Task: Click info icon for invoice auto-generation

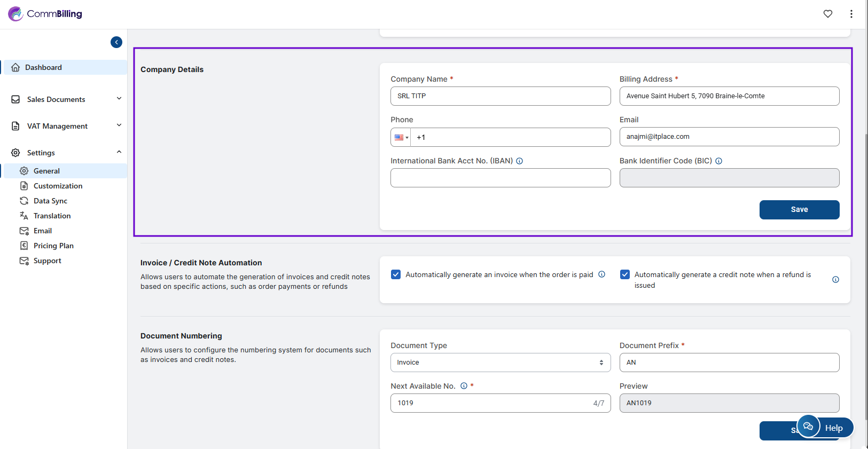Action: tap(601, 274)
